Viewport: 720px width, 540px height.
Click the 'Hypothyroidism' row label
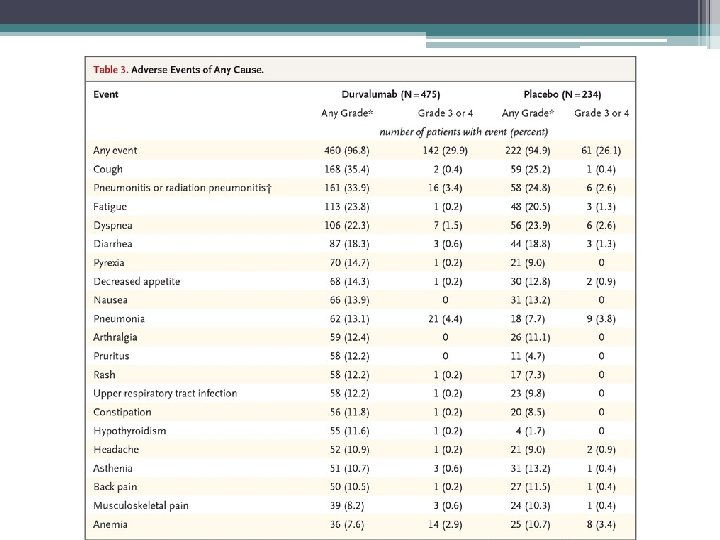(x=129, y=431)
